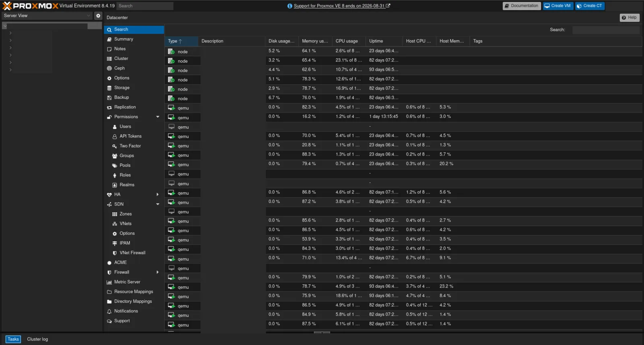Collapse the Datacenter tree root arrow
The height and width of the screenshot is (345, 644).
(5, 26)
